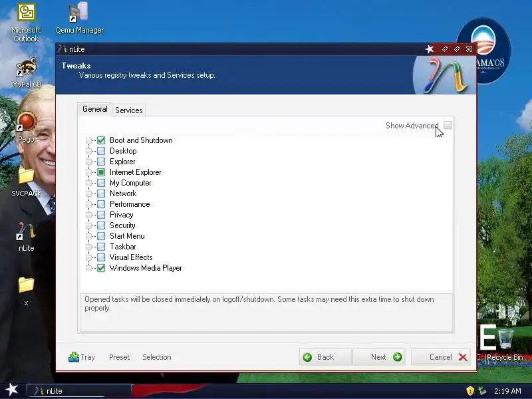Viewport: 532px width, 399px height.
Task: Expand the Desktop tree node
Action: 88,151
